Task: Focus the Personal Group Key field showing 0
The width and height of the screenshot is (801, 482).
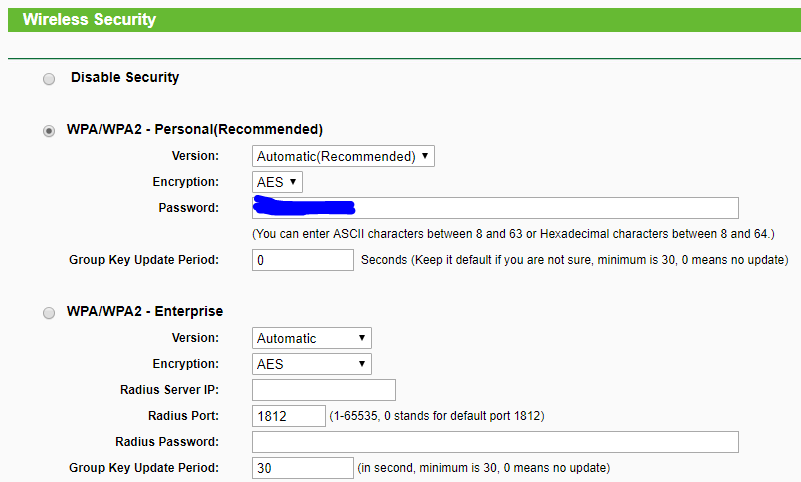Action: [x=303, y=260]
